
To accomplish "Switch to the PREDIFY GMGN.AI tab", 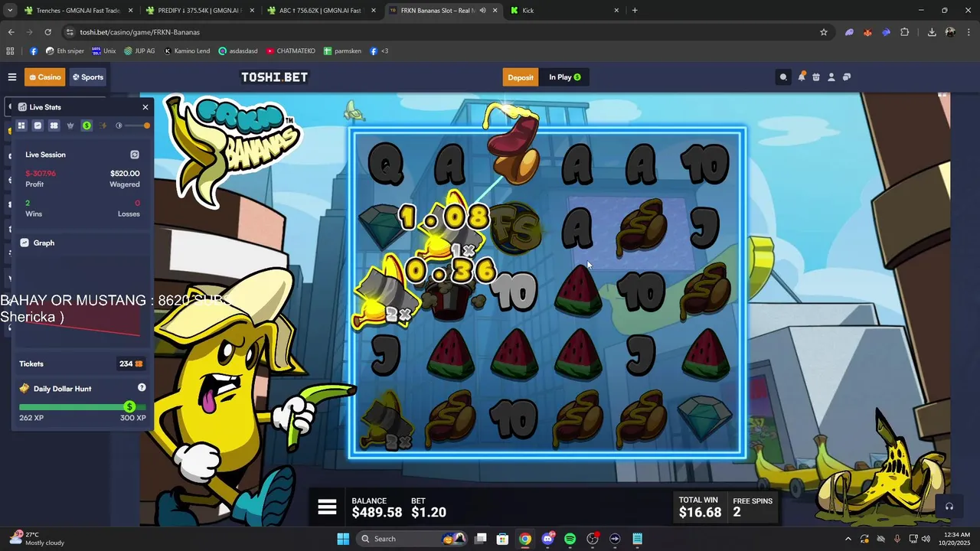I will point(199,11).
